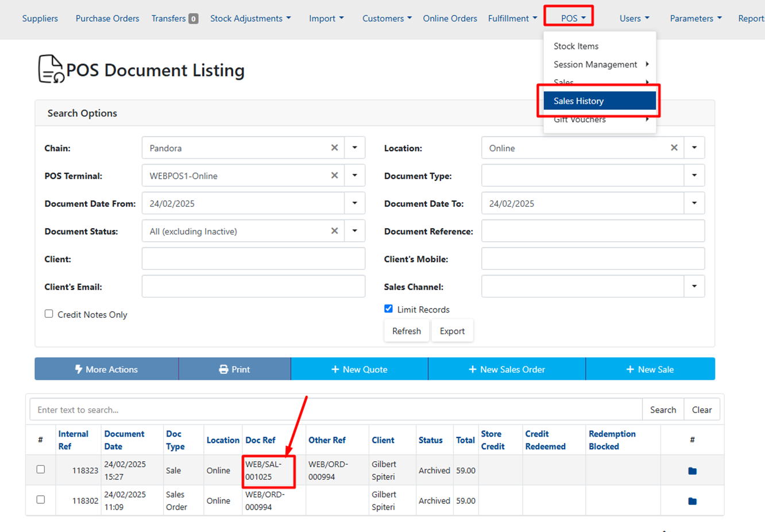Screen dimensions: 765x532
Task: Expand the Document Type dropdown
Action: 694,175
